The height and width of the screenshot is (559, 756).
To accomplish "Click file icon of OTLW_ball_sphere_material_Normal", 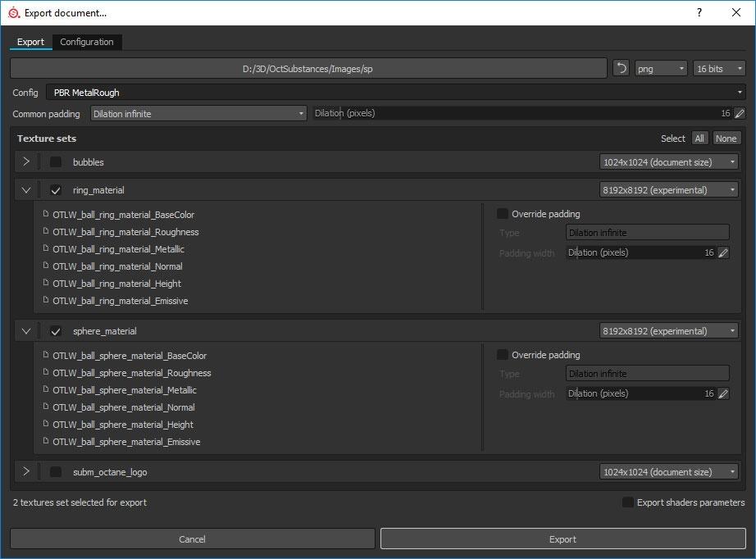I will [x=46, y=407].
